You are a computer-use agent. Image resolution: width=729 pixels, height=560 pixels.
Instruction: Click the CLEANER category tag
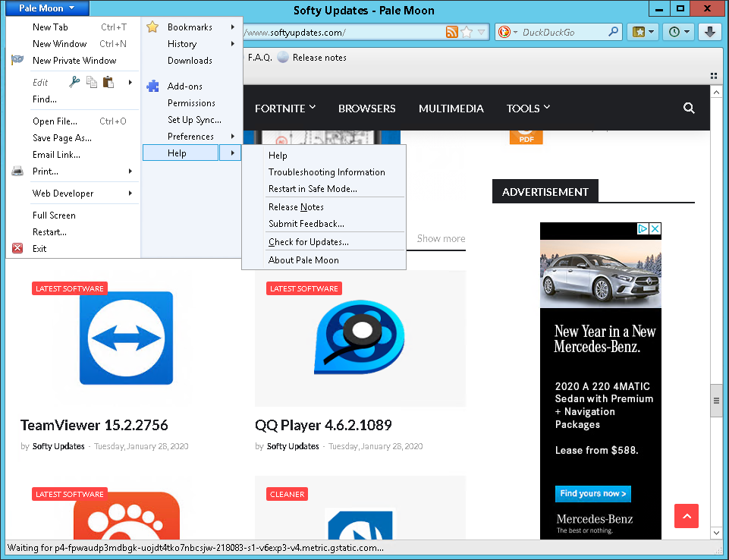click(287, 494)
